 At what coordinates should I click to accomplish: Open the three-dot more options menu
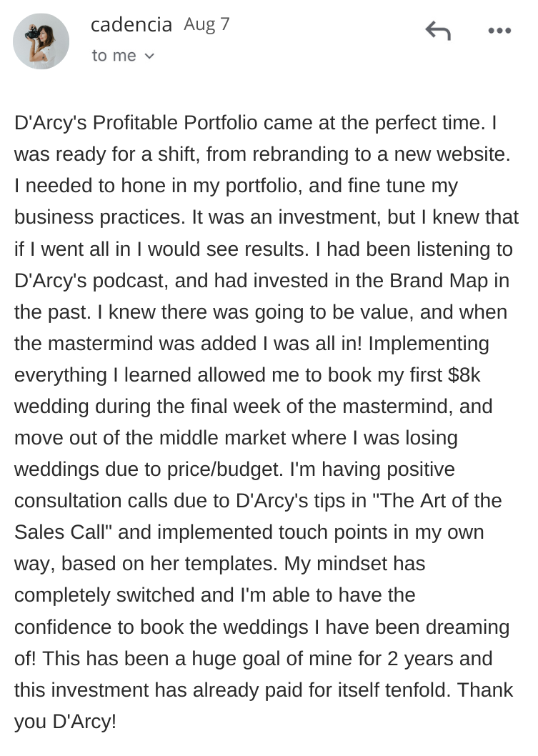[499, 31]
